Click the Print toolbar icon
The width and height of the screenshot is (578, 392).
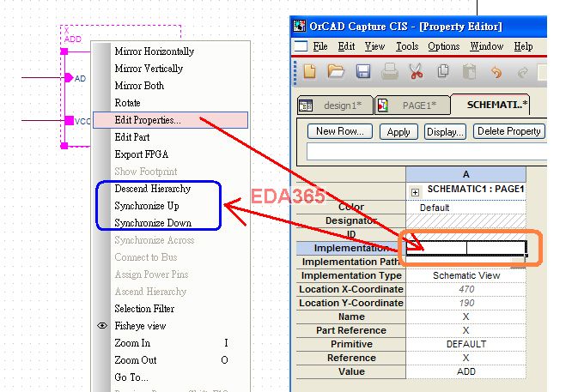(390, 71)
